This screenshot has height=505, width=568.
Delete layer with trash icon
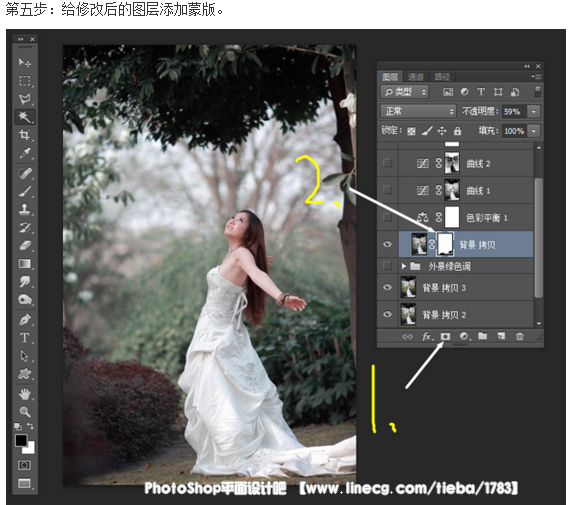519,337
